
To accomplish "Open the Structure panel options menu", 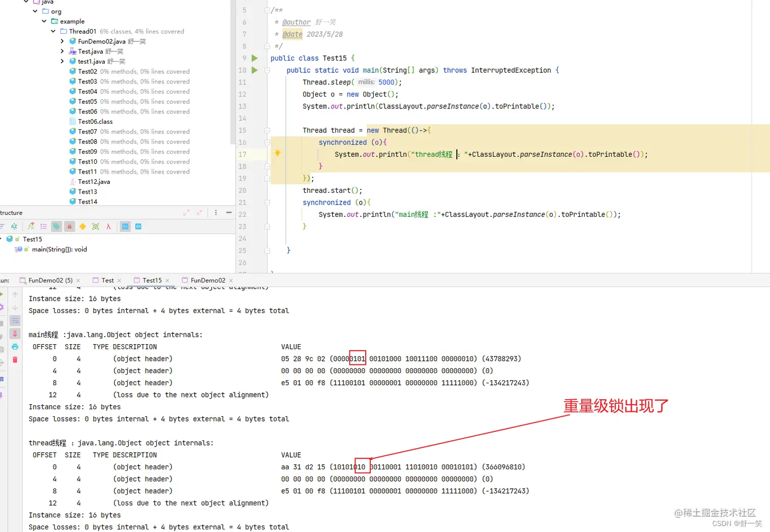I will pyautogui.click(x=216, y=213).
